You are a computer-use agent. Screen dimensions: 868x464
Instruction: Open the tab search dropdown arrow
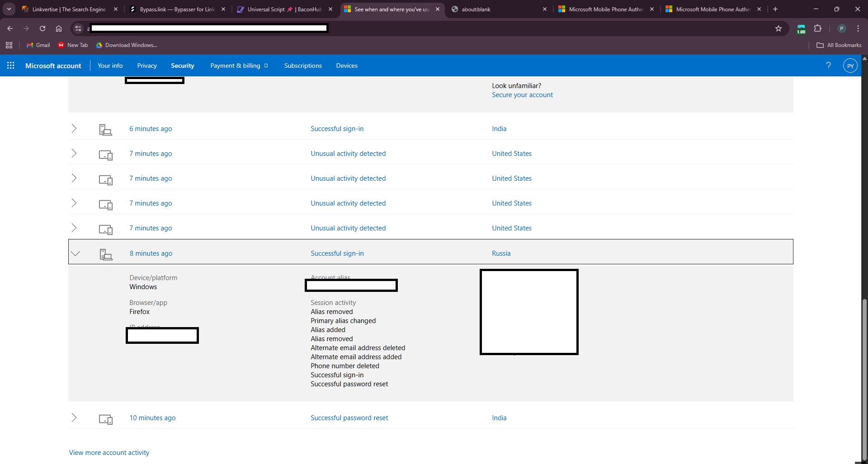pos(9,9)
